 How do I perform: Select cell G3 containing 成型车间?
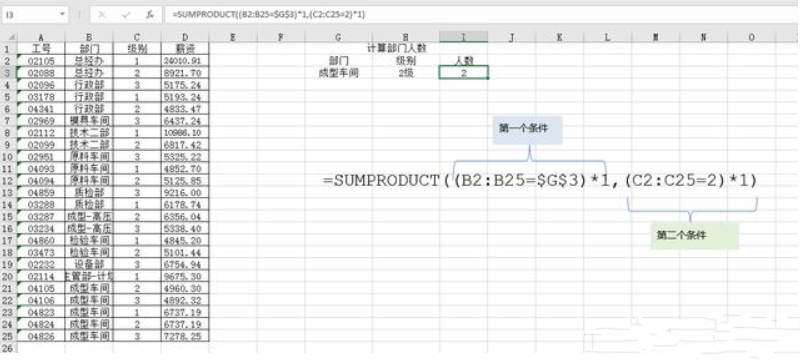click(338, 73)
